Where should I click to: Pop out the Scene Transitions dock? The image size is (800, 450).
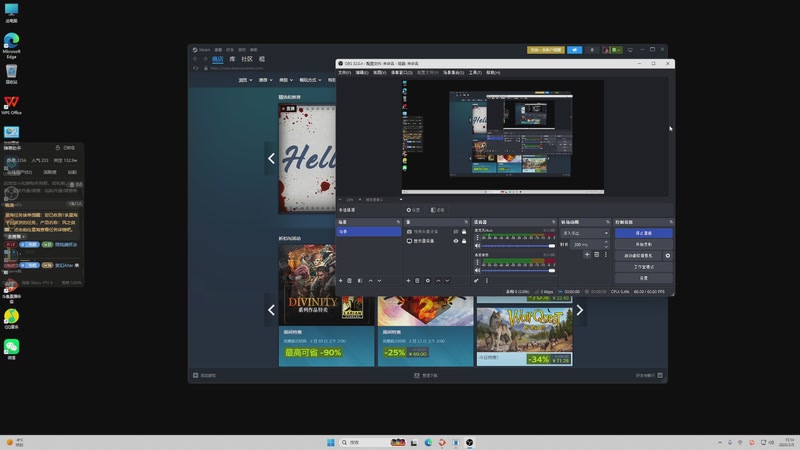[608, 222]
